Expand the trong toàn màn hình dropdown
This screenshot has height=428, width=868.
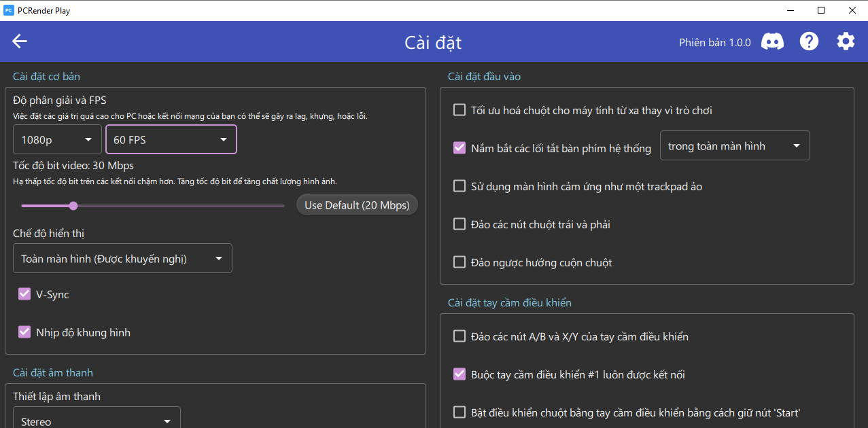(x=734, y=145)
